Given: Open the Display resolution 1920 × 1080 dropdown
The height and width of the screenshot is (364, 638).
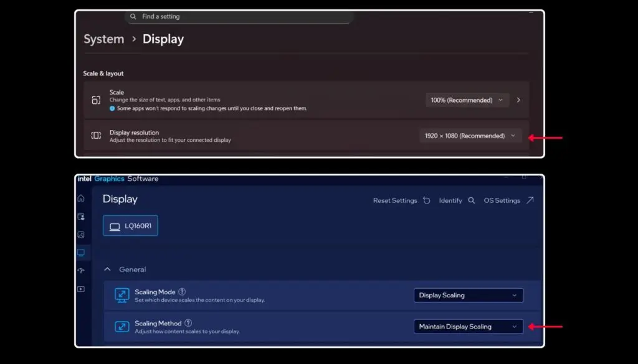Looking at the screenshot, I should [x=470, y=136].
